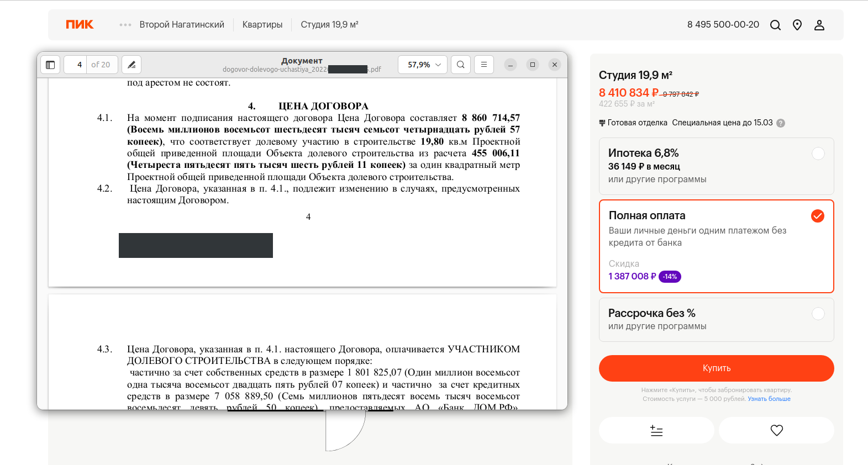Open the three-dots breadcrumb menu
This screenshot has width=868, height=465.
tap(125, 25)
